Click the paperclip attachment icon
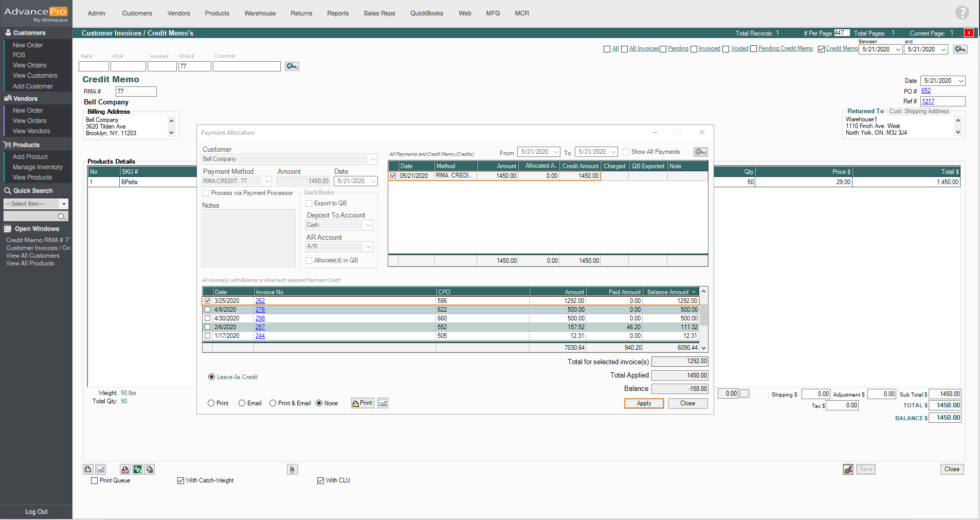Image resolution: width=980 pixels, height=520 pixels. (x=292, y=469)
